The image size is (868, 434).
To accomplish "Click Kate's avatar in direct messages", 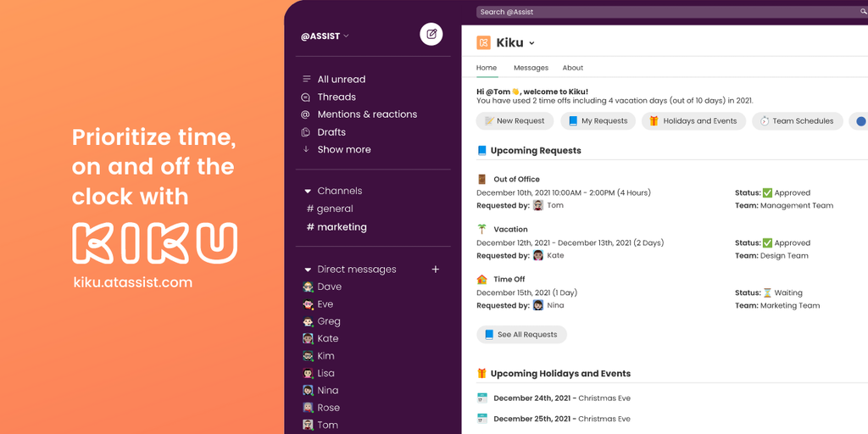I will (x=309, y=338).
